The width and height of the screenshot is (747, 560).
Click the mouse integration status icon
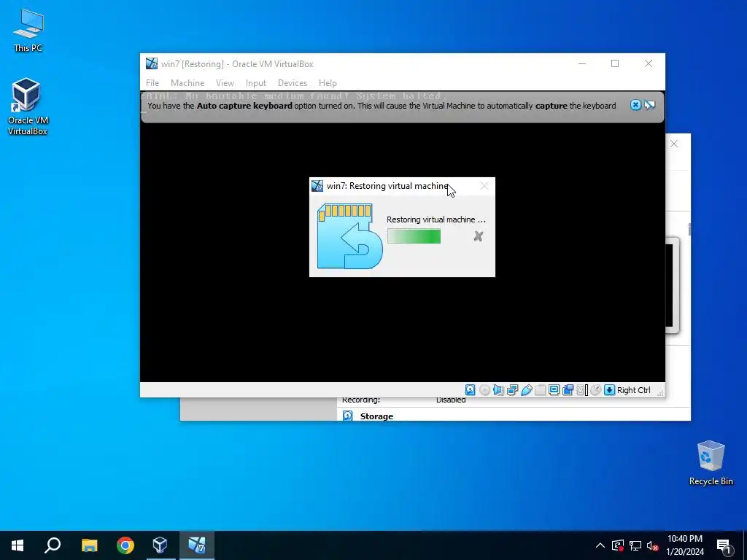point(595,390)
